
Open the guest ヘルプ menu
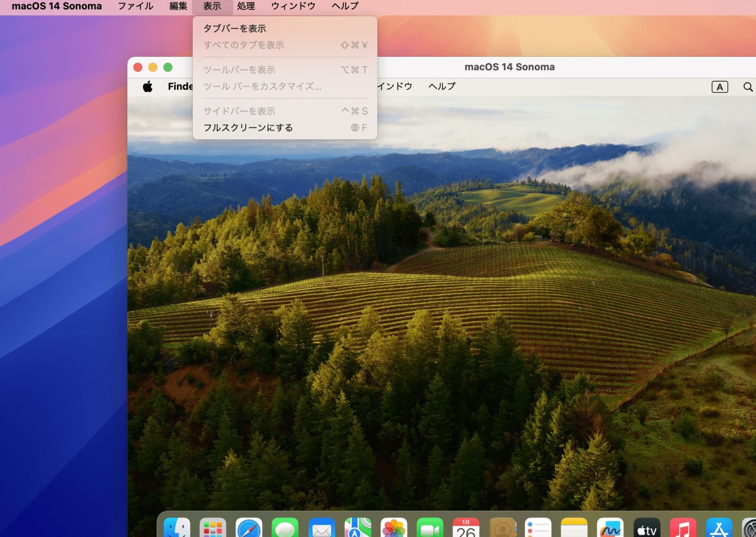point(442,87)
